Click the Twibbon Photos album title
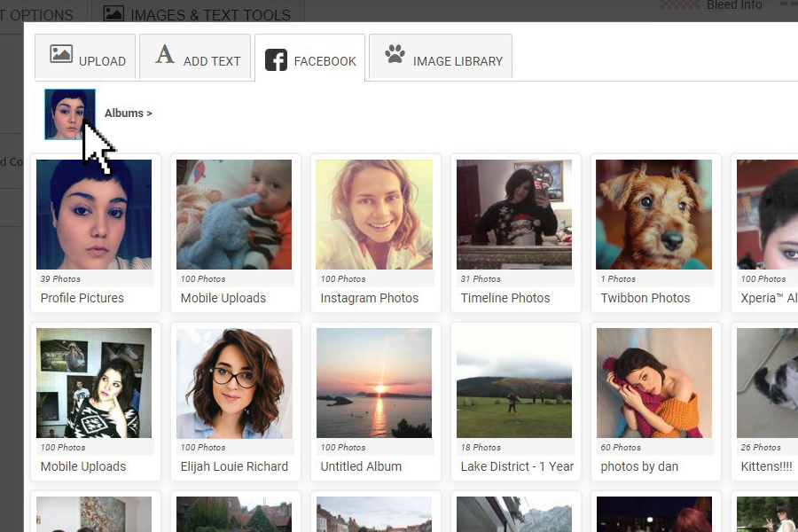This screenshot has width=798, height=532. click(x=645, y=298)
